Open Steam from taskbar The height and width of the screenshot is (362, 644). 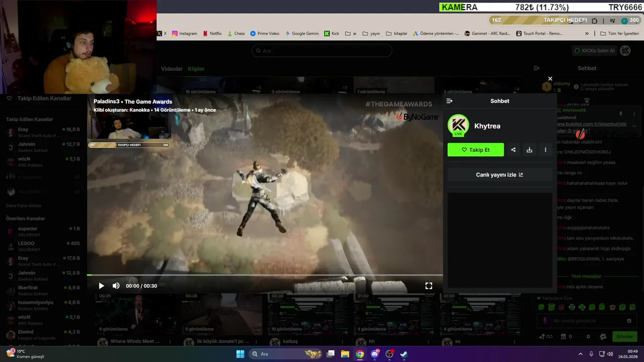point(404,354)
